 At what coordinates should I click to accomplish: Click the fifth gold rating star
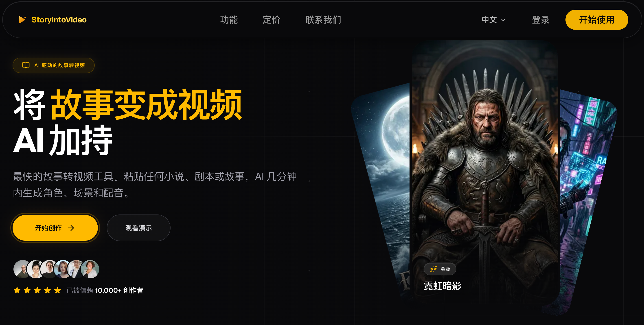pos(57,290)
